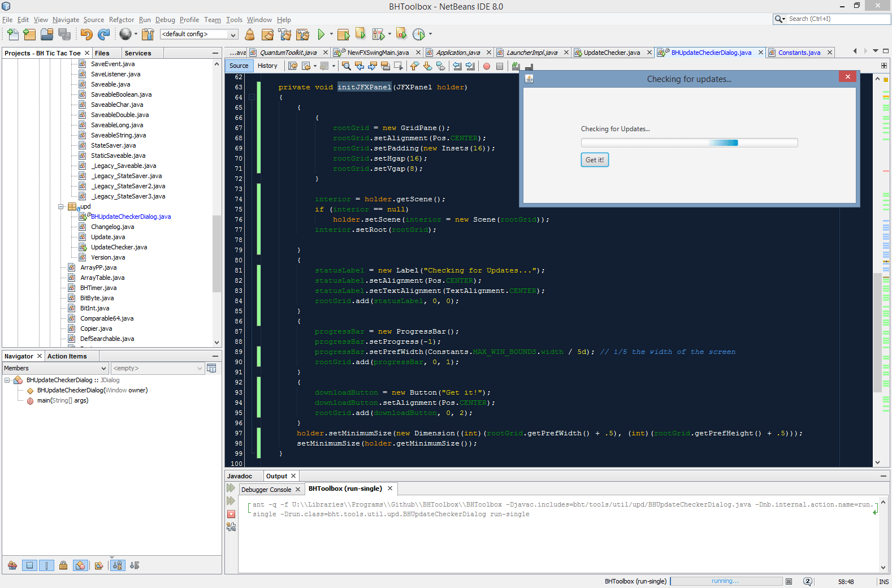
Task: Click the Redo arrow in toolbar
Action: pyautogui.click(x=103, y=34)
